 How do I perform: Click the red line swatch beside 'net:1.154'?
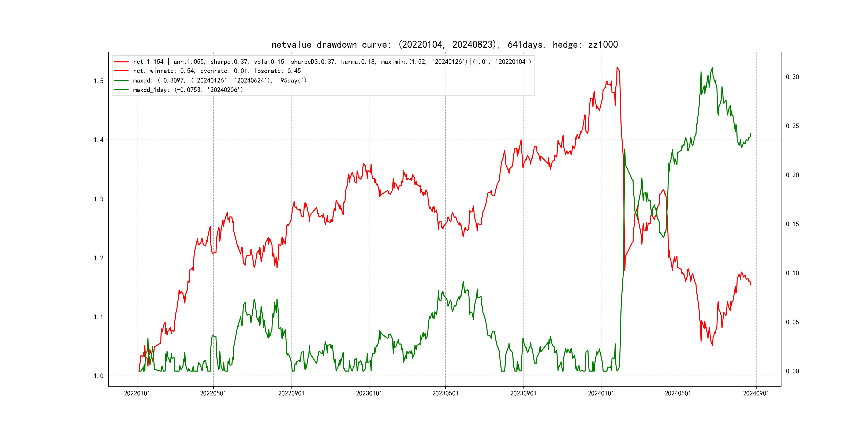pyautogui.click(x=121, y=62)
